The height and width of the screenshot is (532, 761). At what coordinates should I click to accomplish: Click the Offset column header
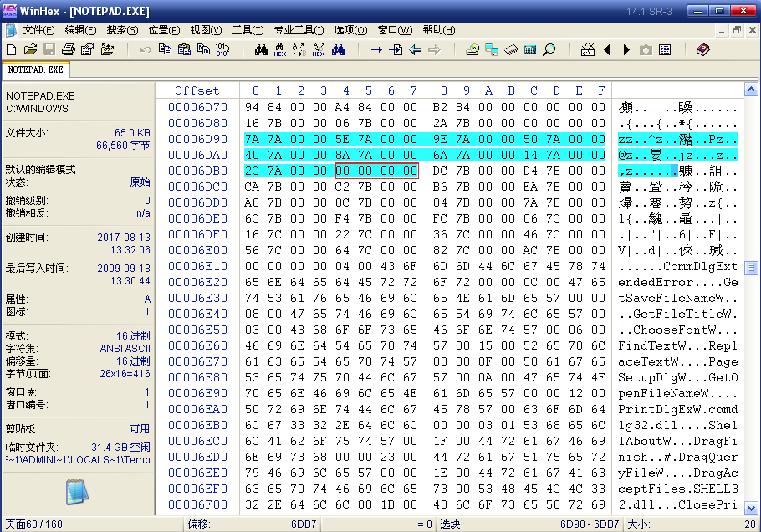tap(197, 90)
